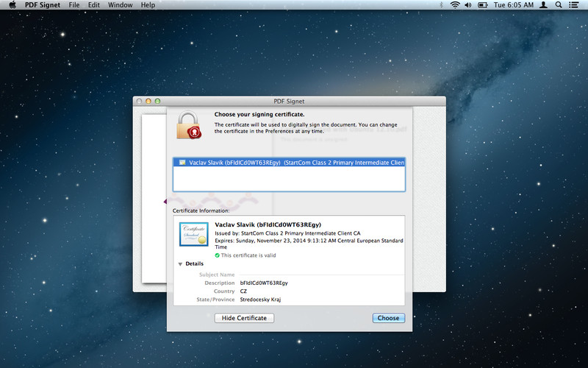Screen dimensions: 588x368
Task: Click the Choose button
Action: 389,318
